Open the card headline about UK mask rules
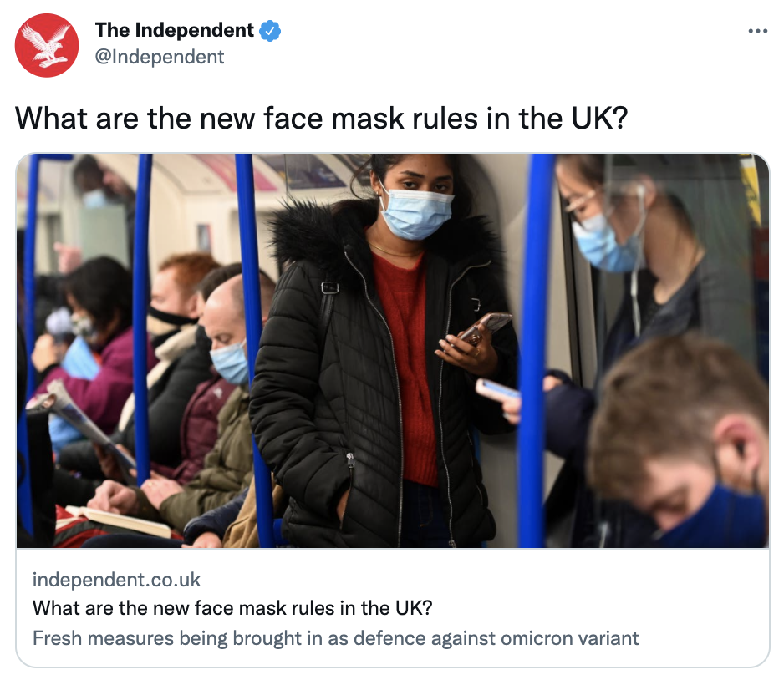This screenshot has height=680, width=784. [232, 608]
